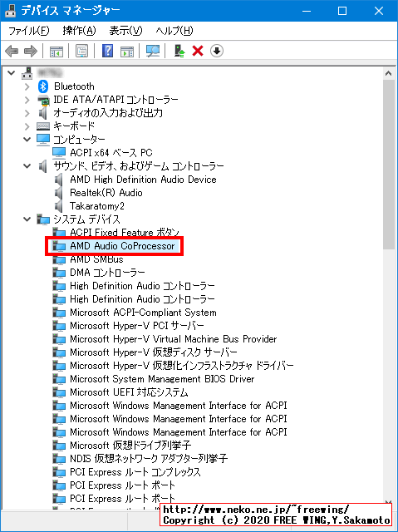
Task: Click the speaker icon beside Realtek(R) Audio
Action: (59, 193)
